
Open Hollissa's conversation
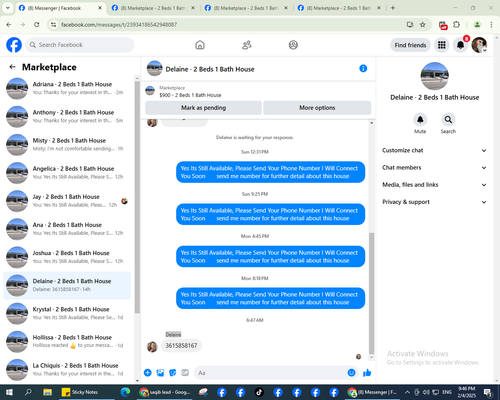click(x=67, y=341)
